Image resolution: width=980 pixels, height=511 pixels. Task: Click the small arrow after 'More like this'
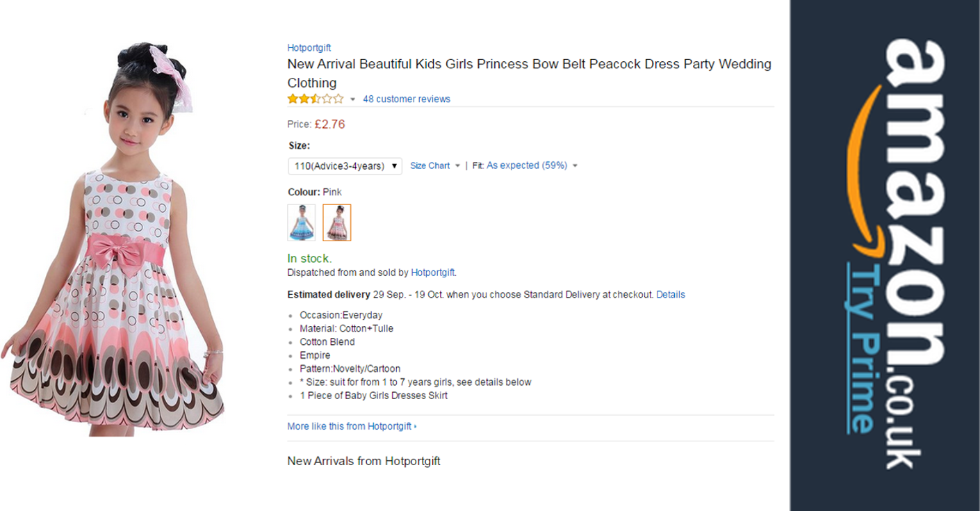(416, 426)
